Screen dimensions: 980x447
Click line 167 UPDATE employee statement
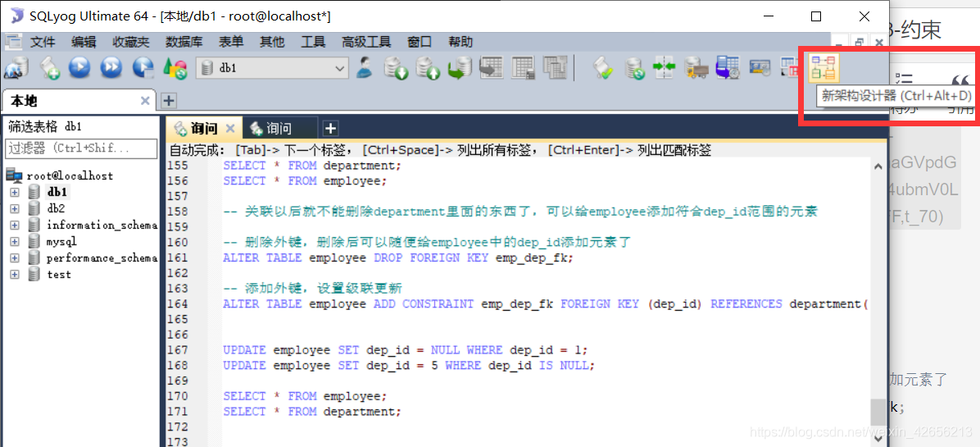click(406, 349)
